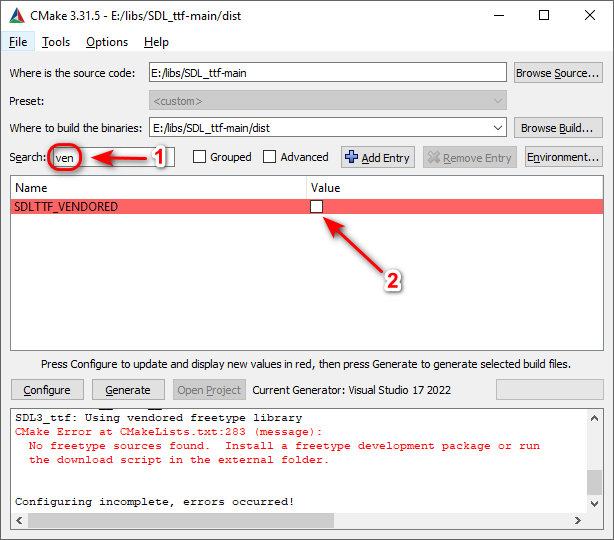
Task: Enable the SDLTTF_VENDORED checkbox
Action: (317, 207)
